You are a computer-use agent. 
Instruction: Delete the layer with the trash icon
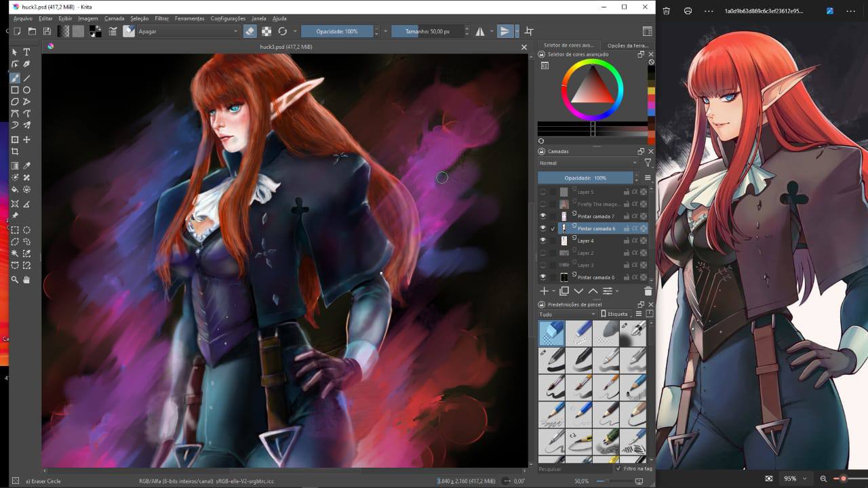[x=648, y=291]
